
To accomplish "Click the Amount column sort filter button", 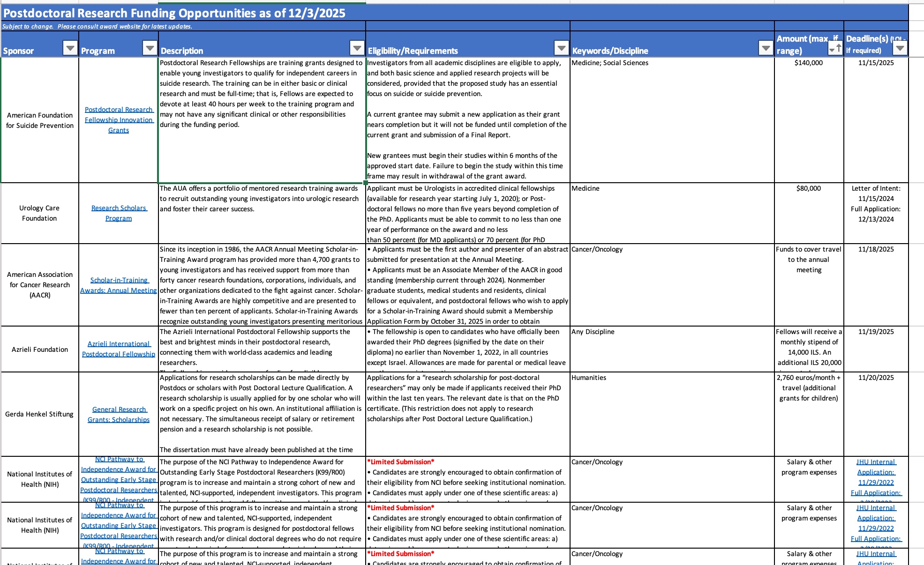I will click(835, 48).
